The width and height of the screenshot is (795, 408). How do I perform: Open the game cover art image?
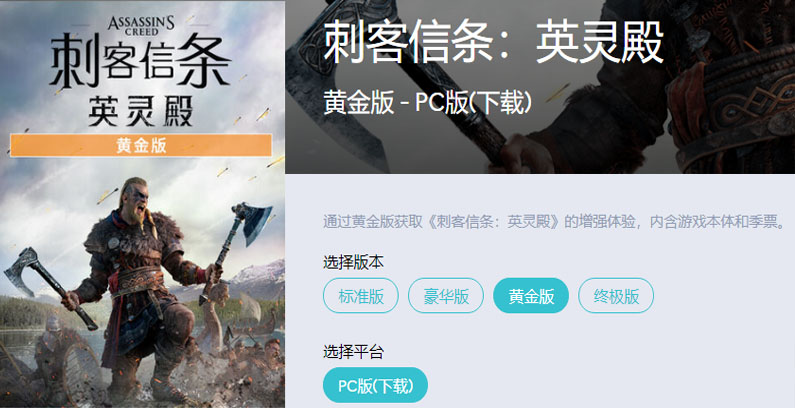[142, 204]
